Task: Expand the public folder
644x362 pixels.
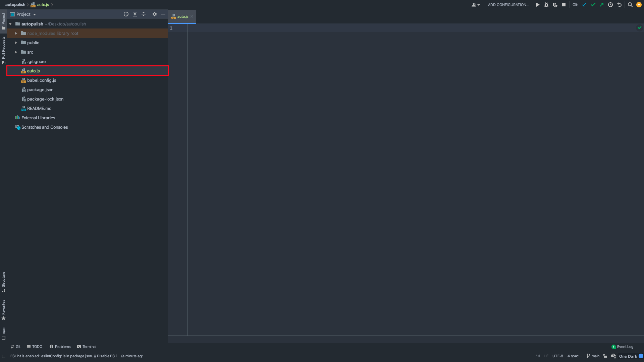Action: [x=16, y=43]
